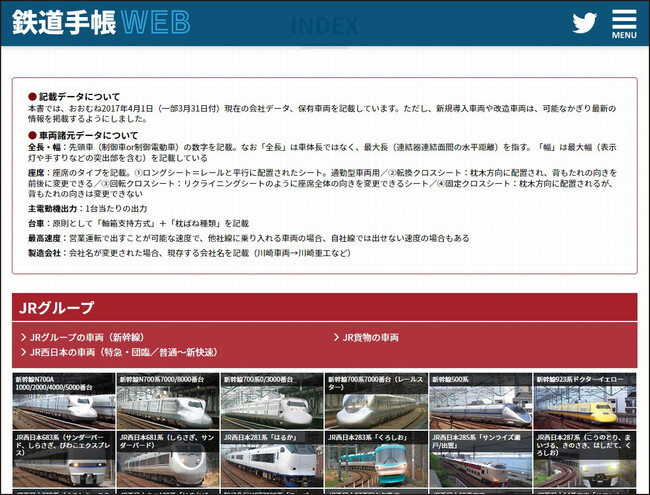
Task: Open JR西日本の車両（特急・団臨／普通～新快速） link
Action: pos(123,352)
